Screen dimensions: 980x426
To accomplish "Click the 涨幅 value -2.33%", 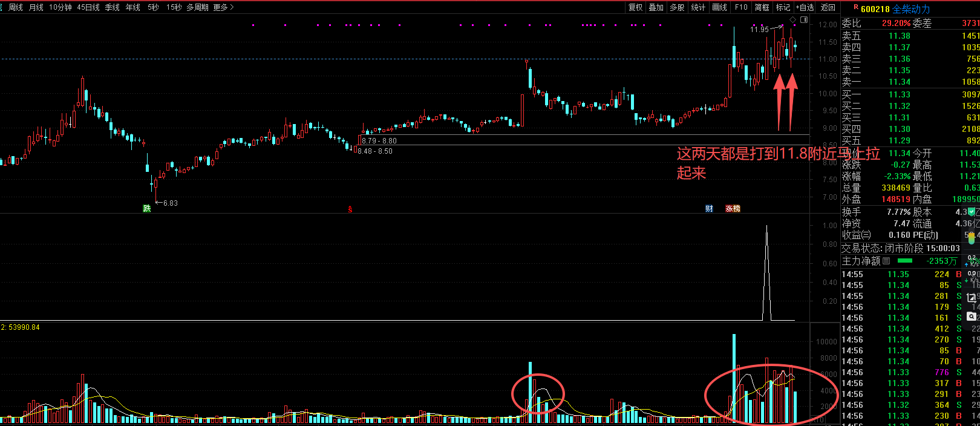I will (x=897, y=176).
